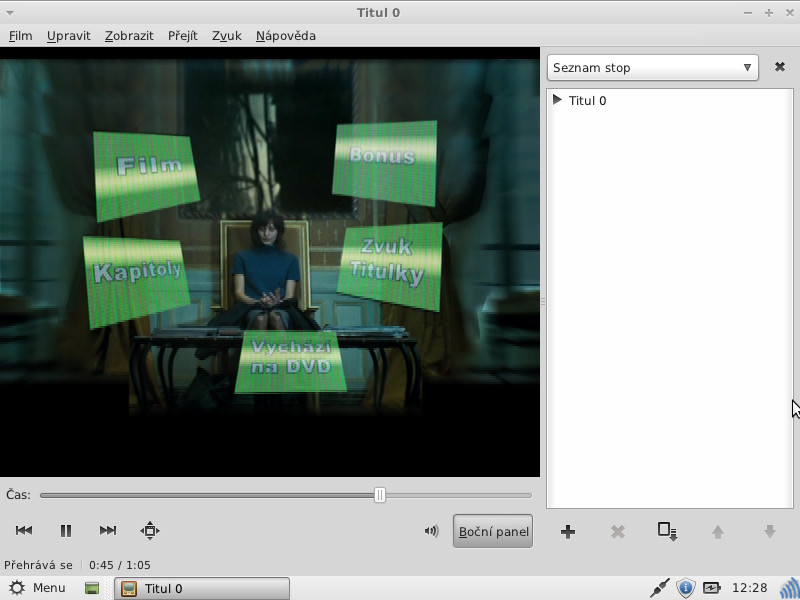Open the wireless signal tray icon

[x=790, y=588]
